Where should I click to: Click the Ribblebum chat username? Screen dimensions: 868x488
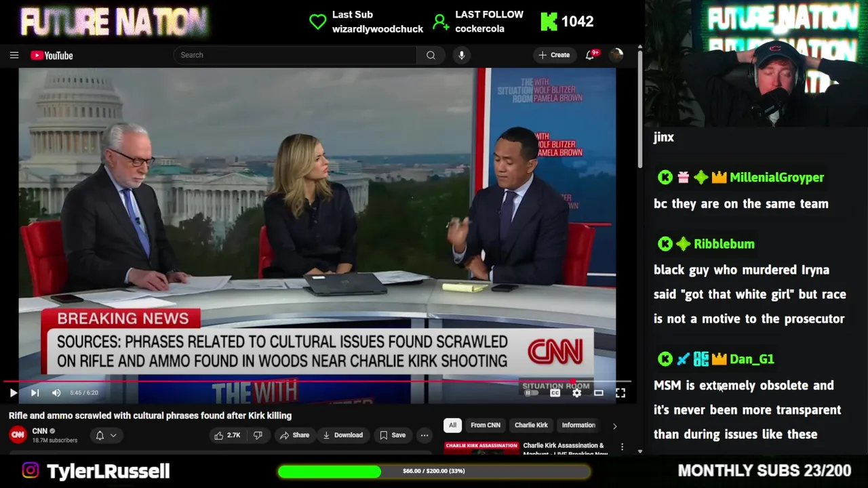[724, 244]
